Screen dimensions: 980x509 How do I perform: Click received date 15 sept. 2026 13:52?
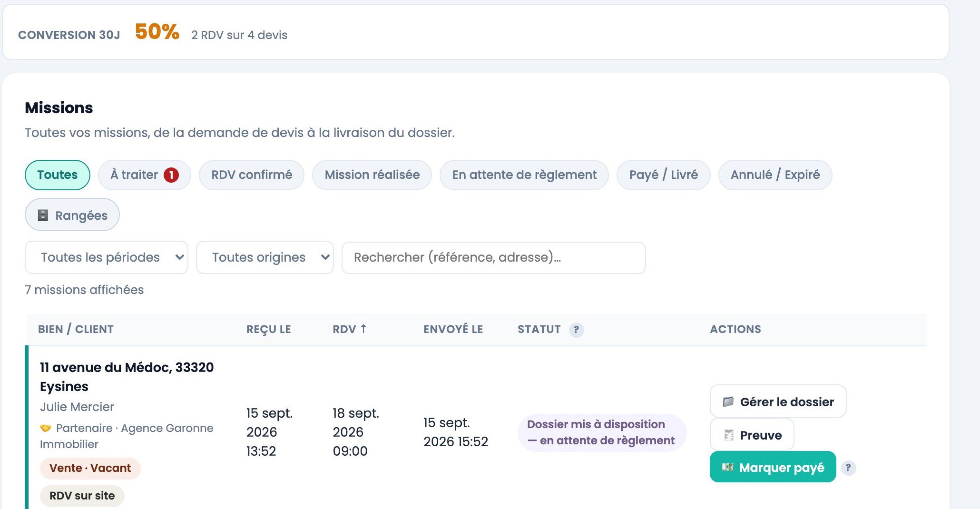click(269, 432)
